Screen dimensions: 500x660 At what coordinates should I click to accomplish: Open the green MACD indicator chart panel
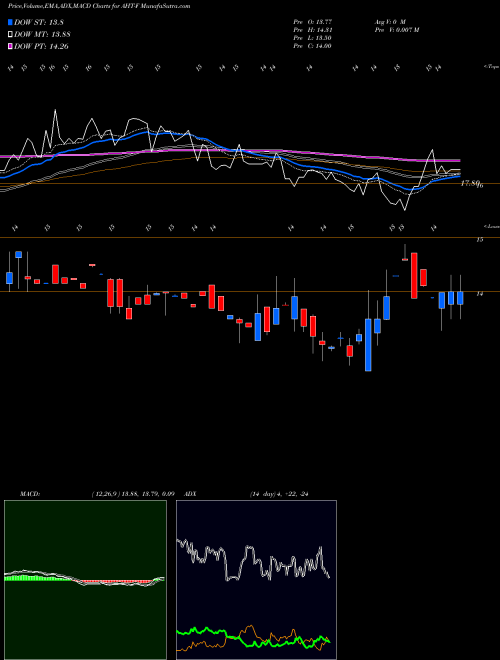coord(85,580)
